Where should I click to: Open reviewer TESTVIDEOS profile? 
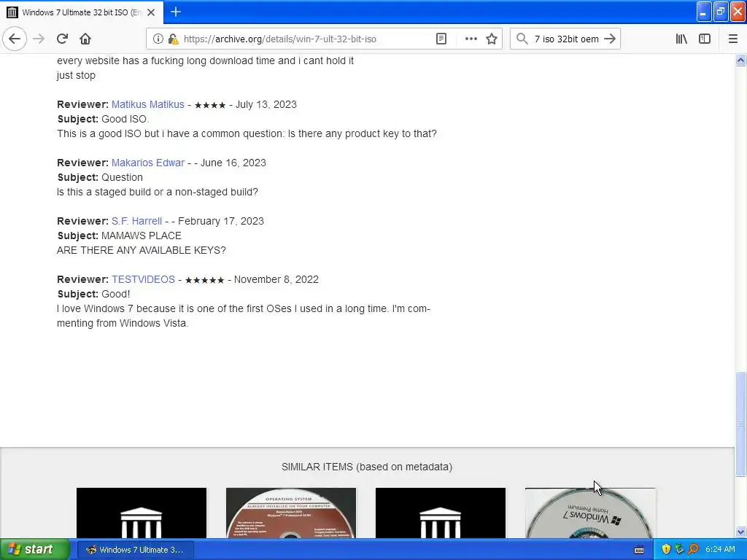[144, 279]
